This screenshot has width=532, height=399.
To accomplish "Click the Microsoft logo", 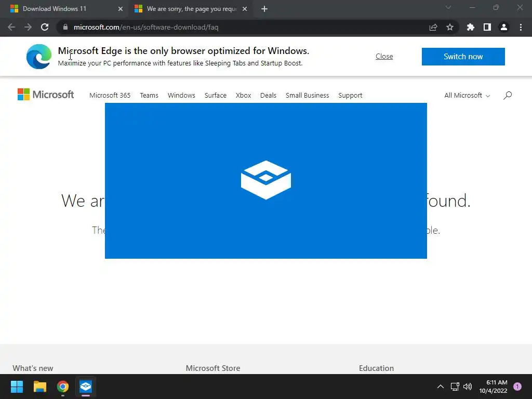I will coord(46,95).
